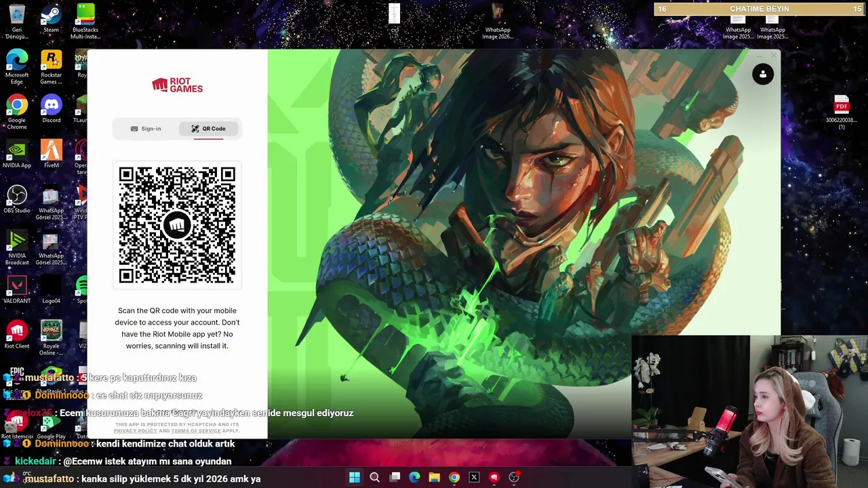Viewport: 868px width, 488px height.
Task: Launch Discord from the desktop
Action: pyautogui.click(x=51, y=109)
